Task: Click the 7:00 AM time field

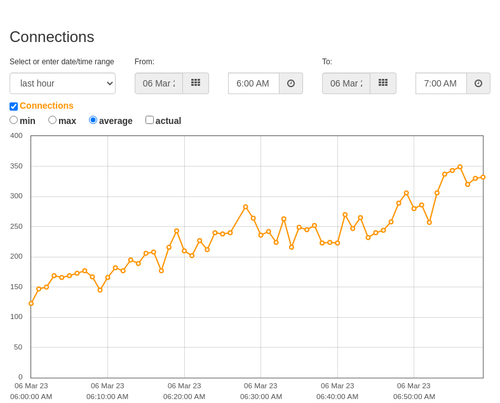Action: click(441, 83)
